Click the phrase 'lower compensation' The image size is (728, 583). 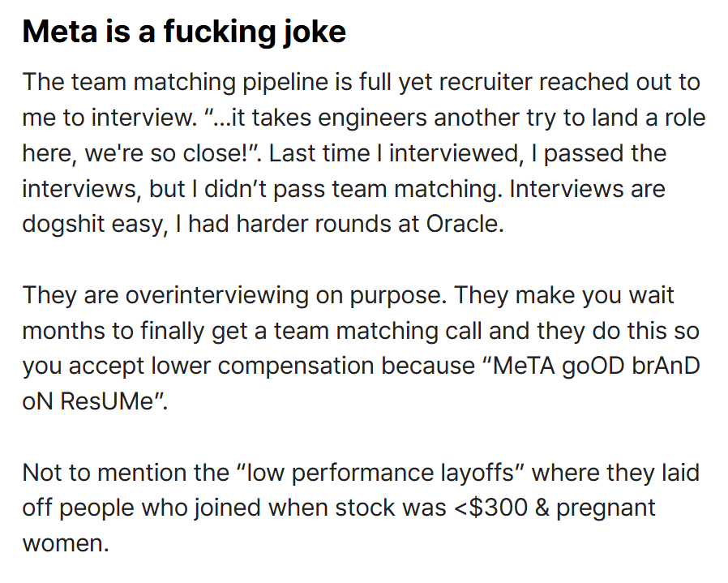pos(263,367)
